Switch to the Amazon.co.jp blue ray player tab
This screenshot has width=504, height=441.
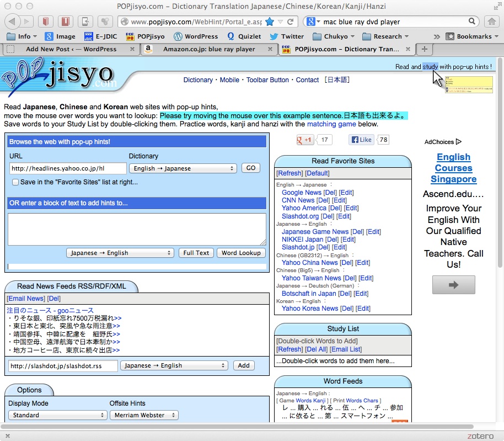click(x=209, y=49)
